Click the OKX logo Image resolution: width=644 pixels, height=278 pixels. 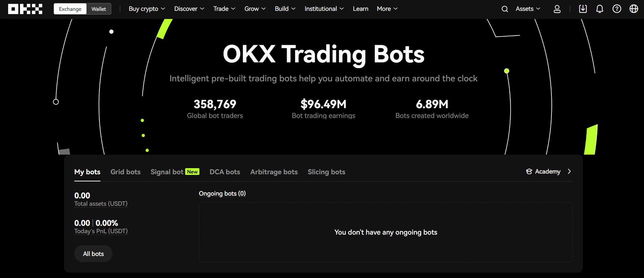25,9
